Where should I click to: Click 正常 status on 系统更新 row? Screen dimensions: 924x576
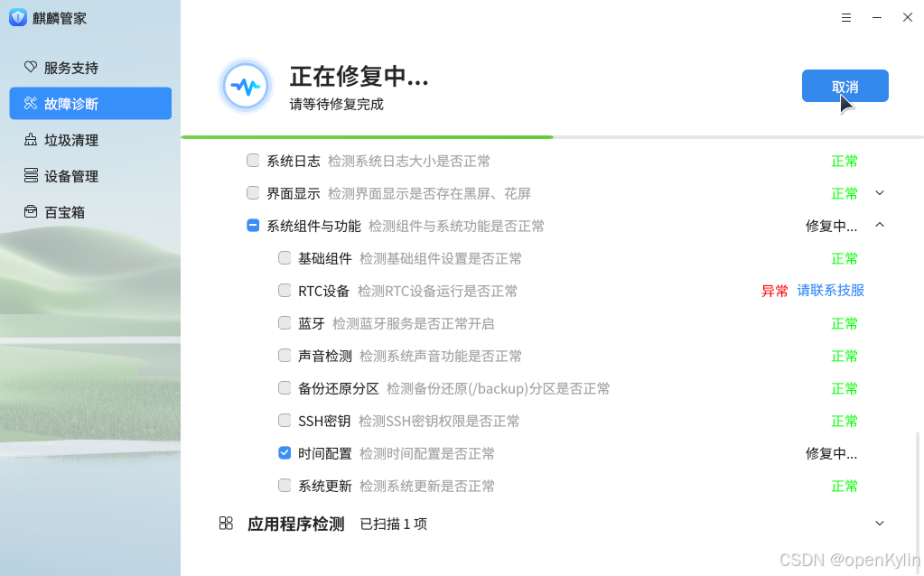pyautogui.click(x=845, y=486)
